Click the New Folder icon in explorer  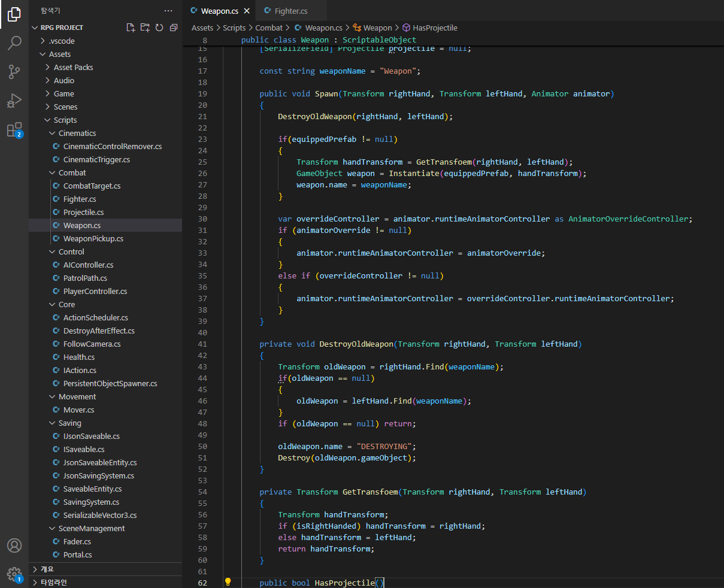click(x=145, y=28)
